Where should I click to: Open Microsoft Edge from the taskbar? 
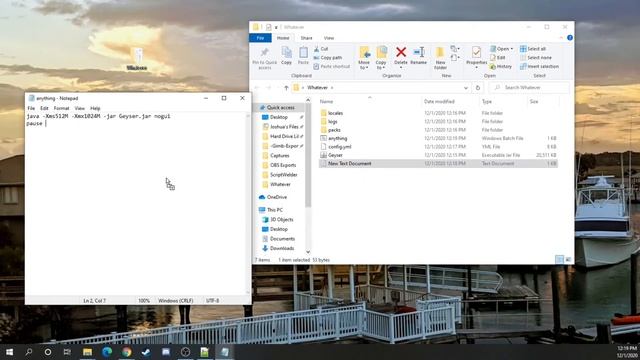coord(107,352)
